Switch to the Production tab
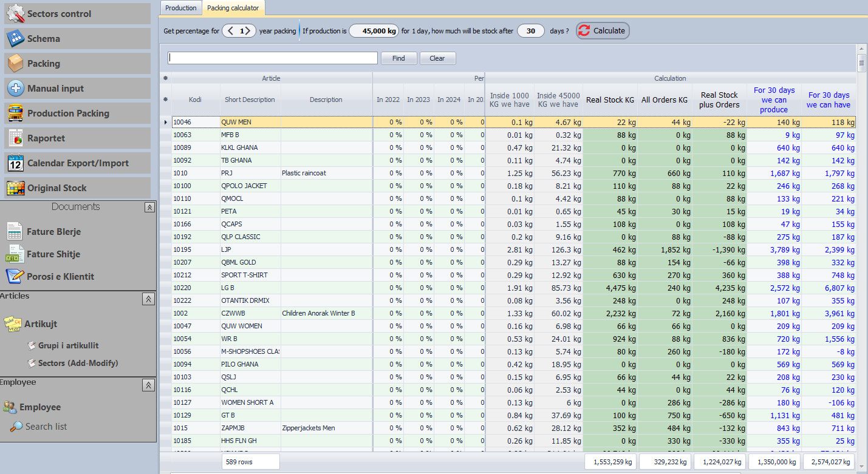868x474 pixels. [181, 8]
